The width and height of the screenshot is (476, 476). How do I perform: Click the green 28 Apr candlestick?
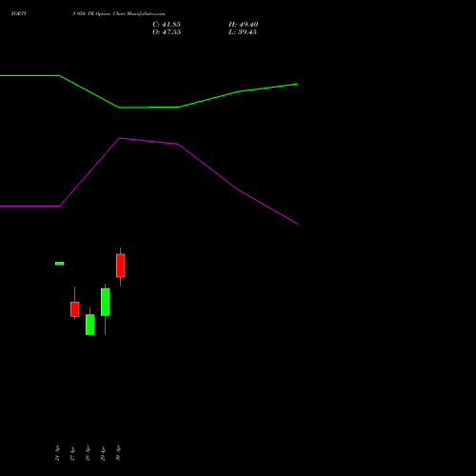click(90, 325)
